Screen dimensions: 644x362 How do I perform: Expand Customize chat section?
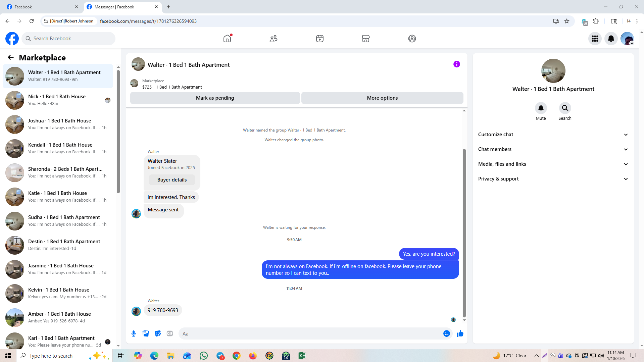(x=553, y=135)
